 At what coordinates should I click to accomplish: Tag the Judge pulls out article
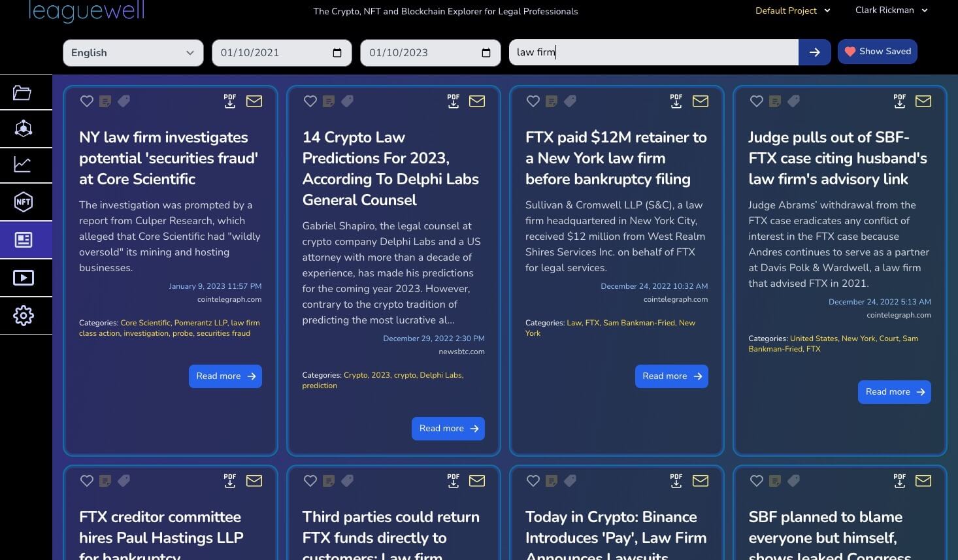[793, 101]
